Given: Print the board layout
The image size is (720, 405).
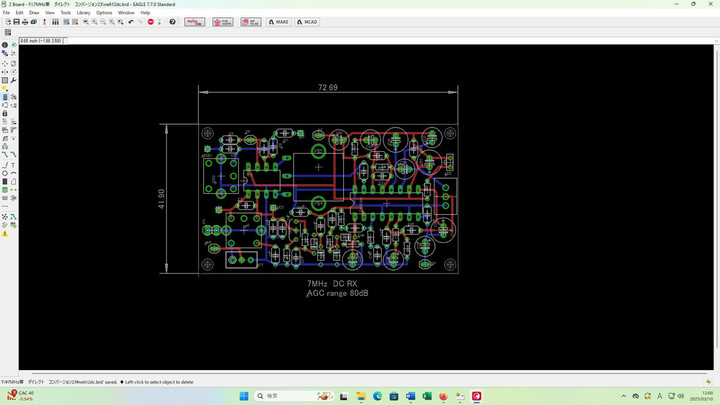Looking at the screenshot, I should pyautogui.click(x=25, y=22).
